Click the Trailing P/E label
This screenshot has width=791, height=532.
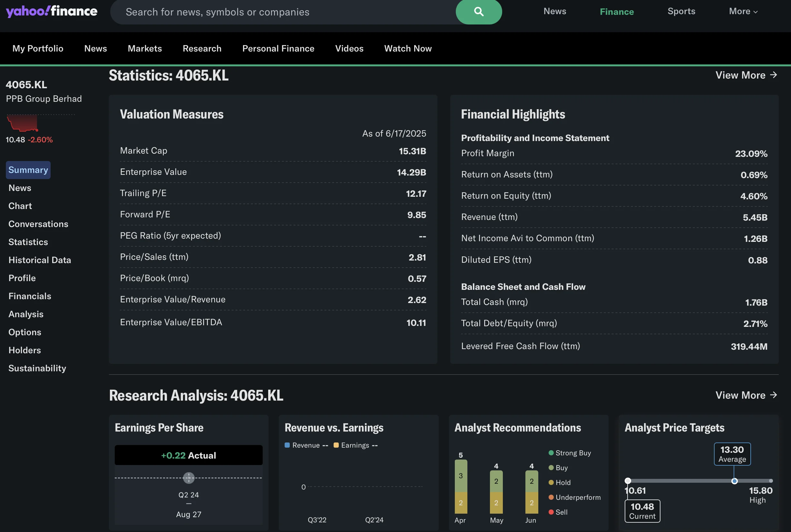point(143,193)
